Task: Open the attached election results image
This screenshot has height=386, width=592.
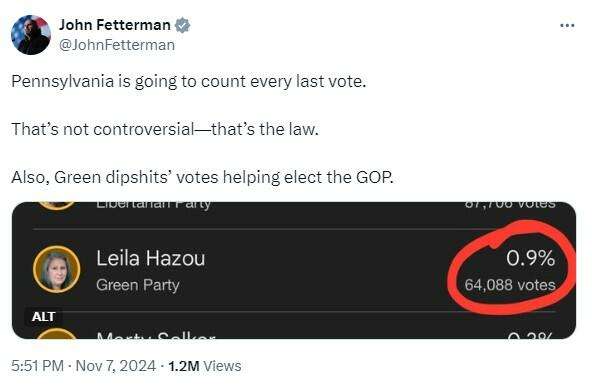Action: [294, 270]
